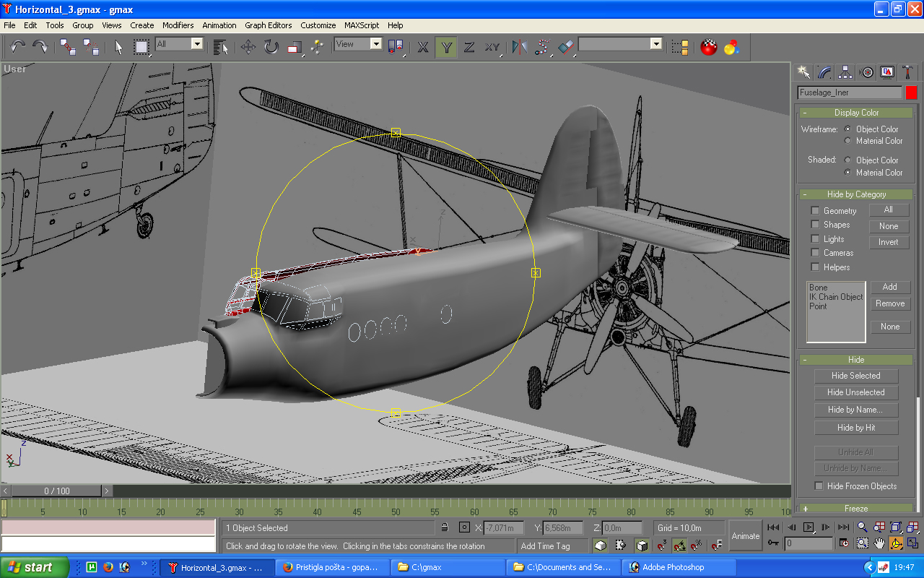Click the Select and Manipulate icon
The height and width of the screenshot is (578, 924).
[316, 47]
